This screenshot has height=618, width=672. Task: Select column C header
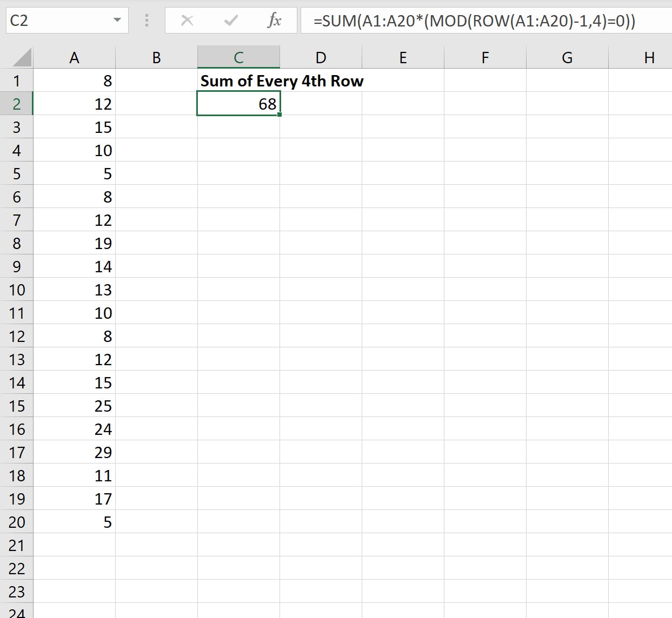pos(238,57)
